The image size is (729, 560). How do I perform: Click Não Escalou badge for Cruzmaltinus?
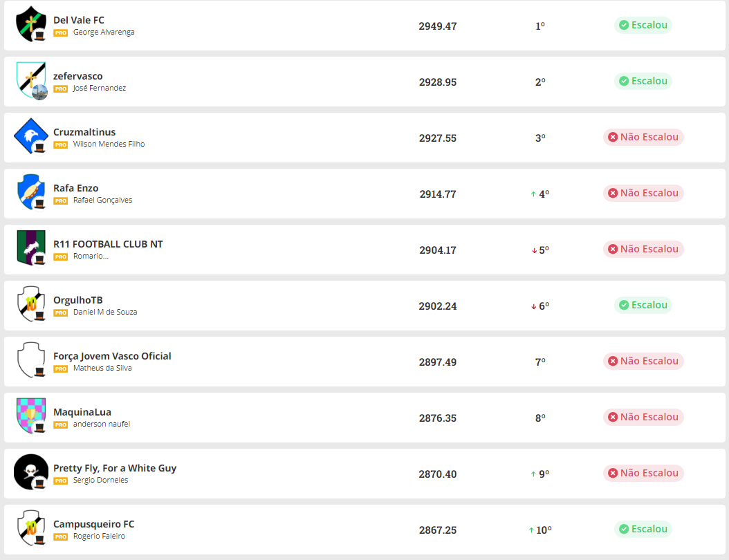coord(643,137)
